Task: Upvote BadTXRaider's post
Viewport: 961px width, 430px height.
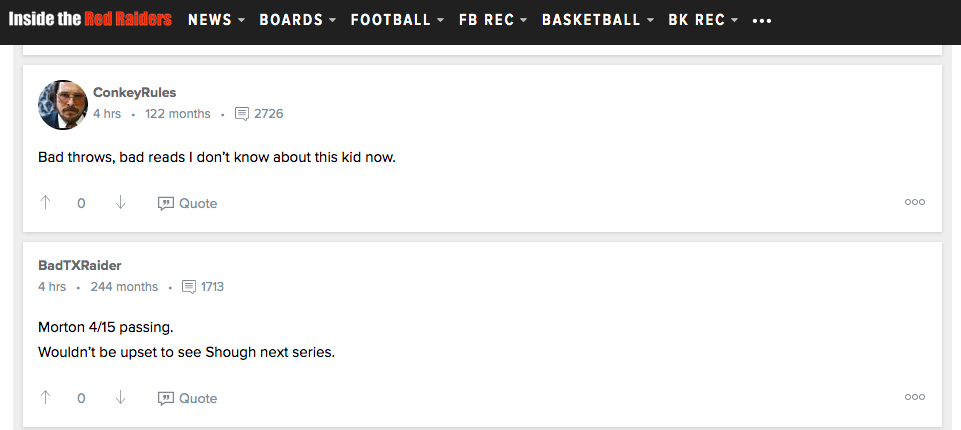Action: [46, 398]
